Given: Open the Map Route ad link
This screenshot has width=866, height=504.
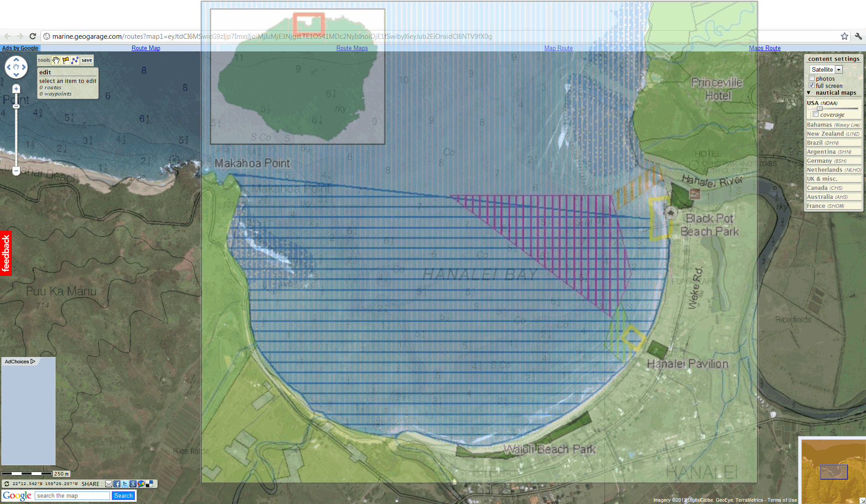Looking at the screenshot, I should 558,48.
